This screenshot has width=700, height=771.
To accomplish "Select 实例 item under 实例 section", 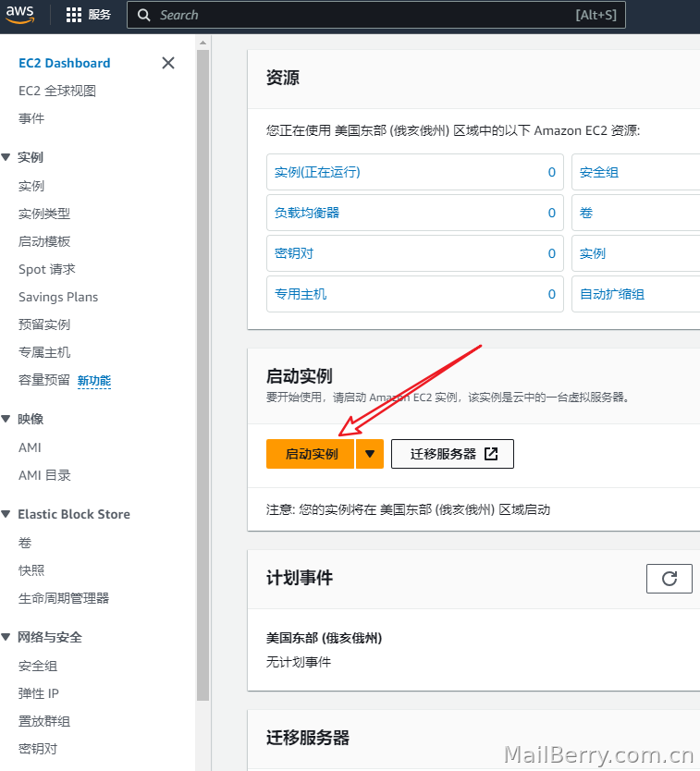I will [x=31, y=186].
